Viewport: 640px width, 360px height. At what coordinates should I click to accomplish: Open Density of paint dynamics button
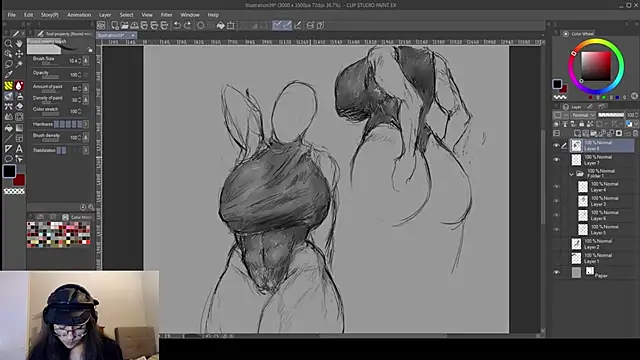coord(86,100)
